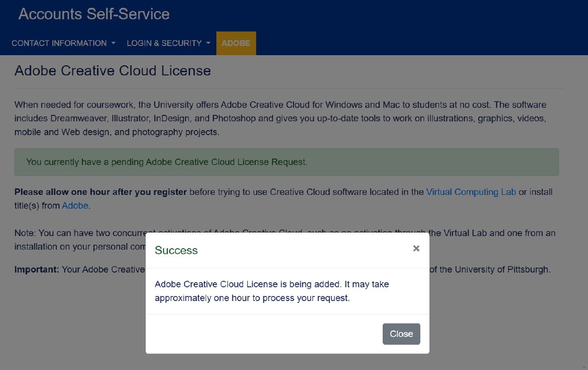Click the caret beside Contact Information
Image resolution: width=588 pixels, height=370 pixels.
113,43
